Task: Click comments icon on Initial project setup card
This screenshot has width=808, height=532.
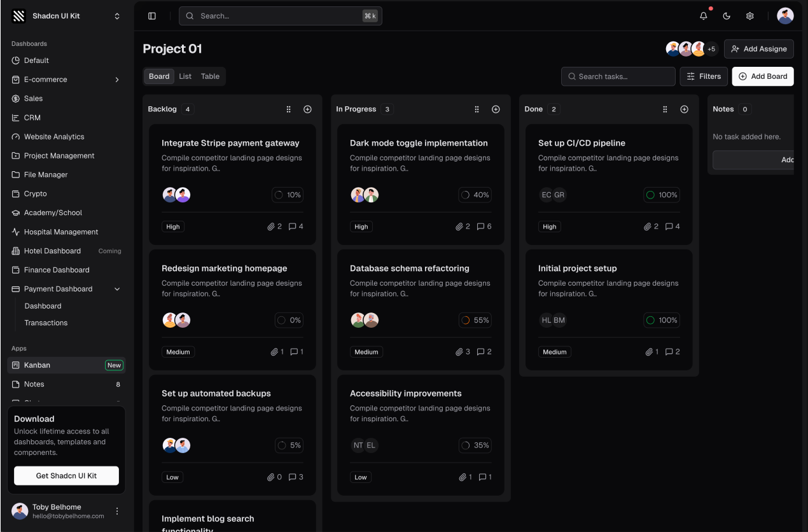Action: [669, 352]
